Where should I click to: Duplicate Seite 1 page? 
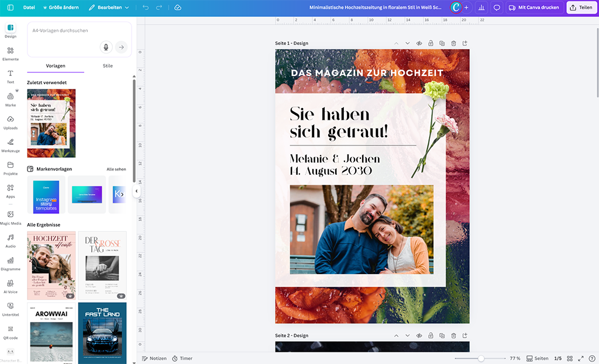point(442,43)
